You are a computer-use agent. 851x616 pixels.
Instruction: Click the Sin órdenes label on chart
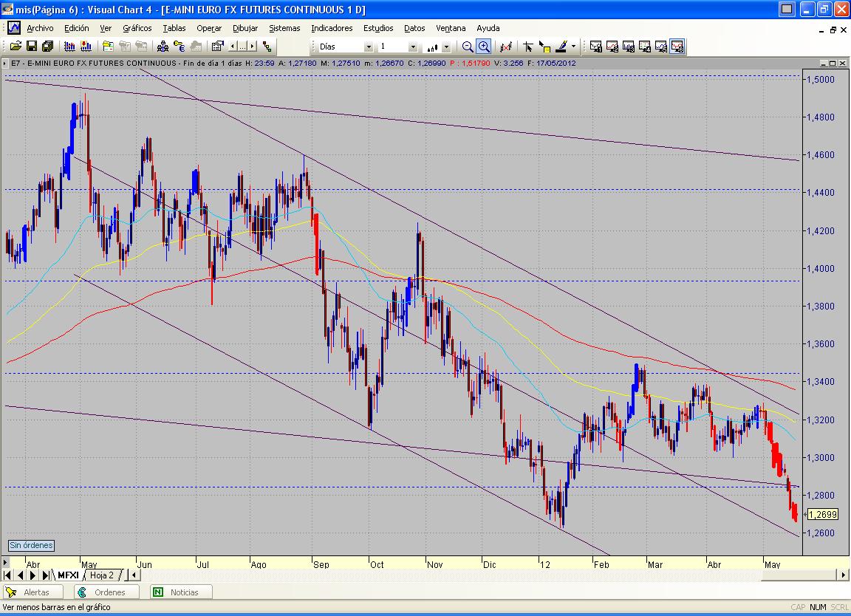tap(31, 546)
